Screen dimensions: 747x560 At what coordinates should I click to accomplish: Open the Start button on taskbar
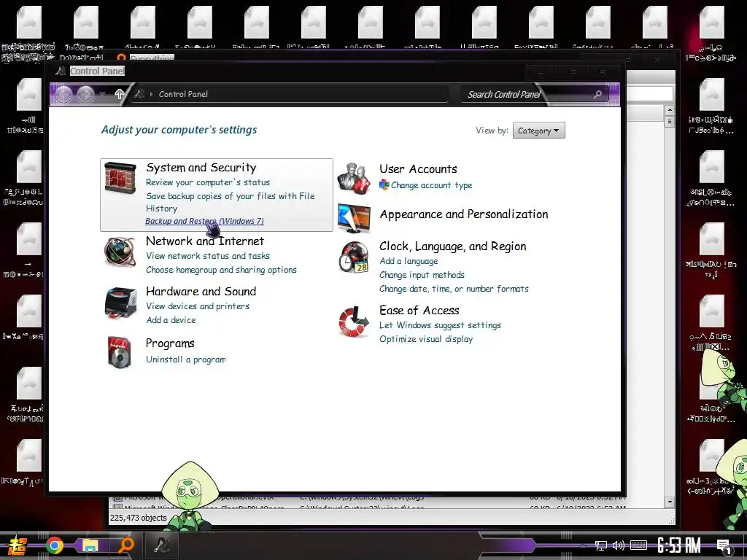point(16,545)
